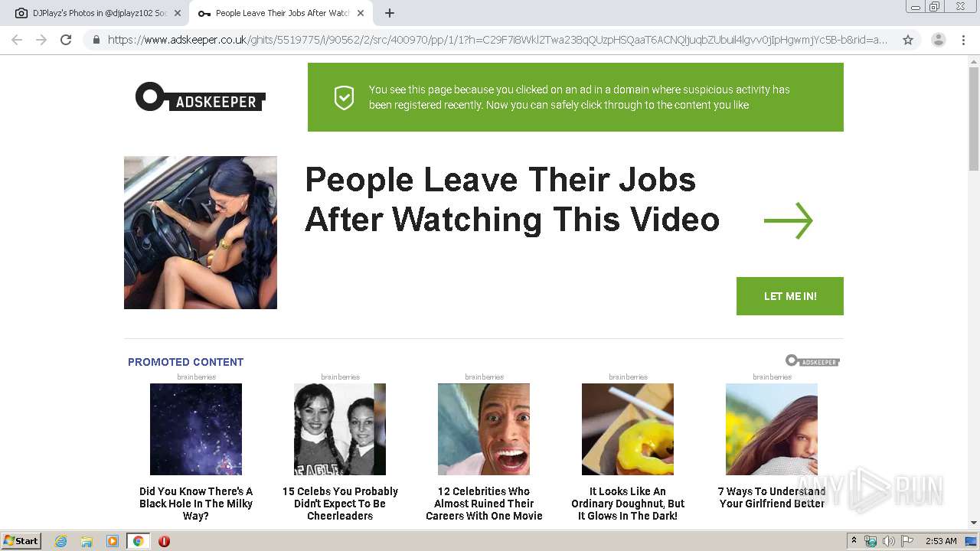
Task: Click the page vertical scrollbar thumb
Action: [974, 119]
